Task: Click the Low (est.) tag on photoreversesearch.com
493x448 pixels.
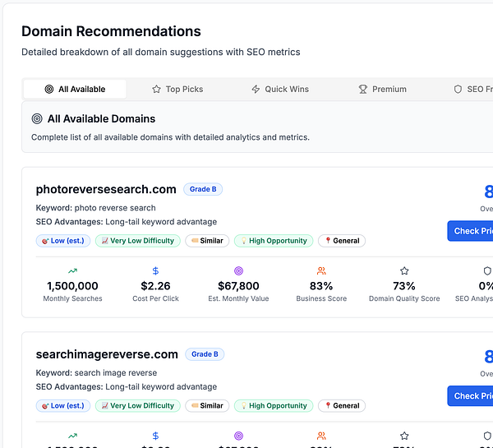Action: pyautogui.click(x=63, y=241)
